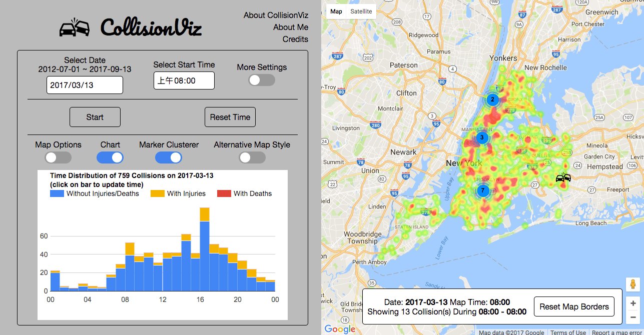
Task: Click the 'Paterson' label on the map
Action: click(x=404, y=65)
